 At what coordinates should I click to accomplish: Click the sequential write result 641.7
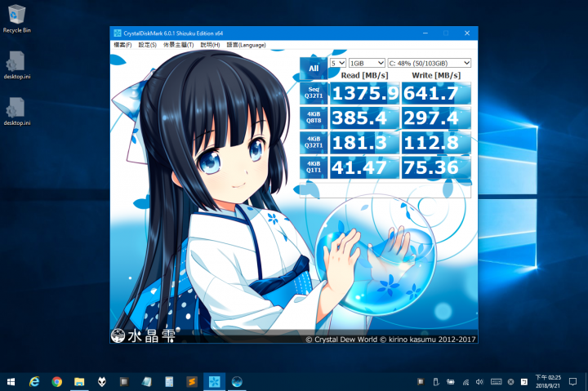point(436,93)
